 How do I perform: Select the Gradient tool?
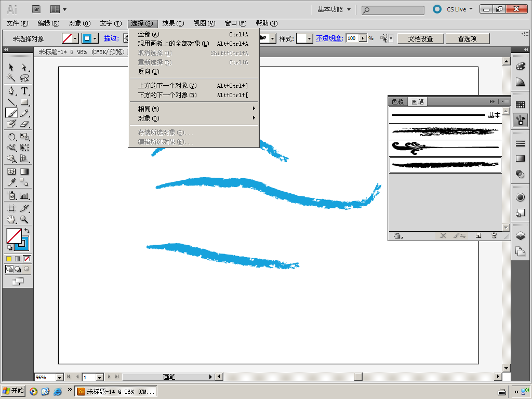pos(24,171)
